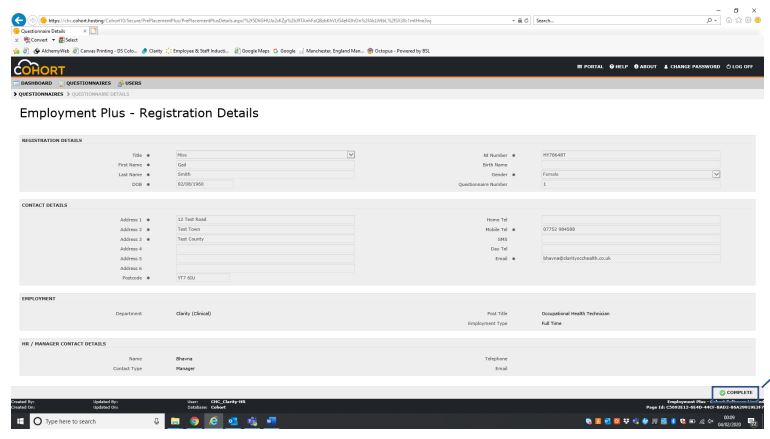Image resolution: width=770 pixels, height=439 pixels.
Task: Click the Cohort logo
Action: point(39,67)
